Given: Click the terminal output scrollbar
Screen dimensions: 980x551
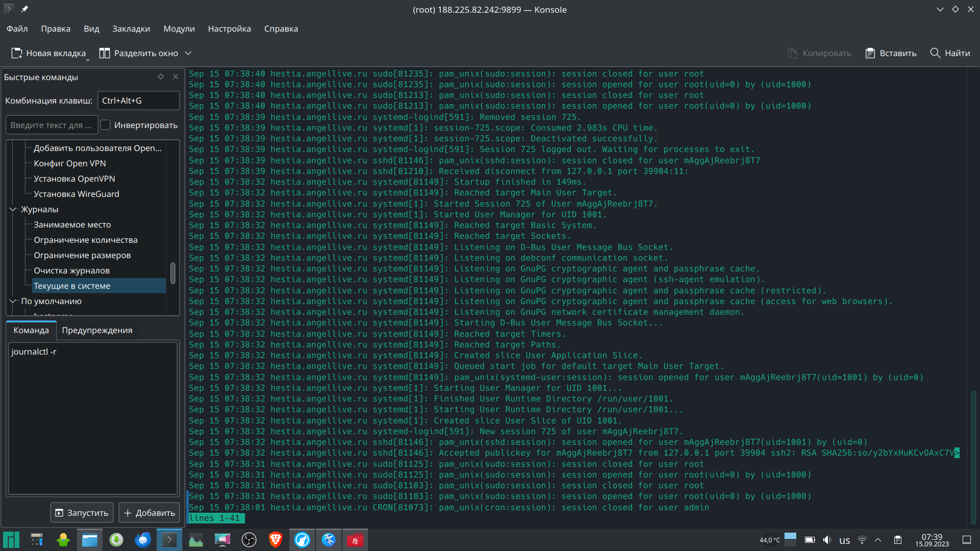Looking at the screenshot, I should coord(973,457).
